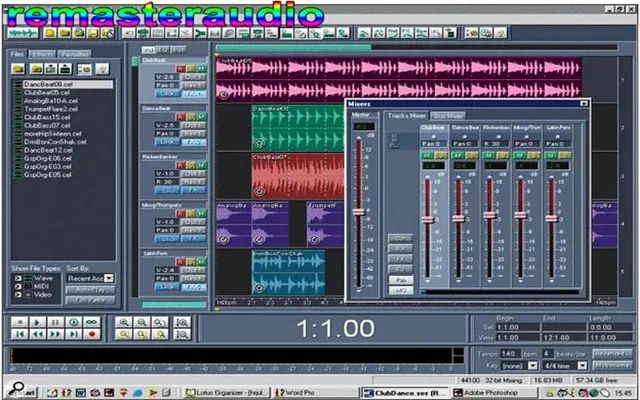The image size is (640, 400).
Task: Click the ClubBeat volume fader in Mixers
Action: pos(427,219)
